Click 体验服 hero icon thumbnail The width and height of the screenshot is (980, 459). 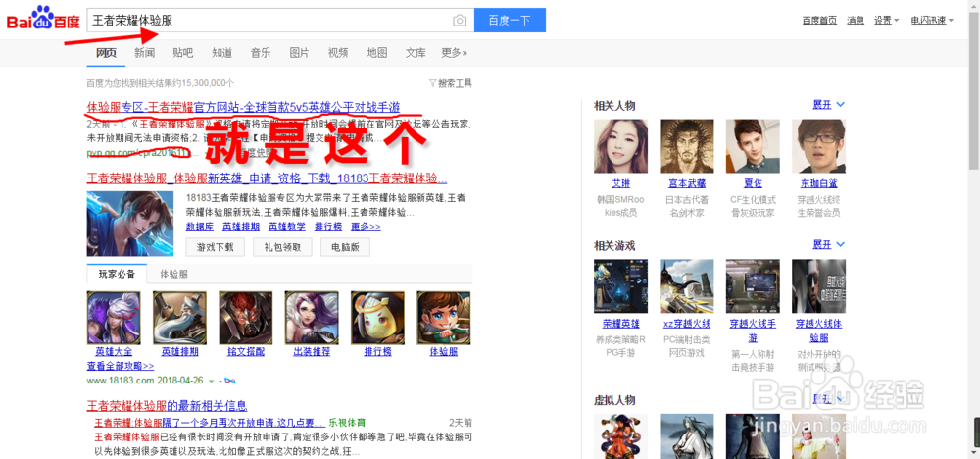pos(444,318)
